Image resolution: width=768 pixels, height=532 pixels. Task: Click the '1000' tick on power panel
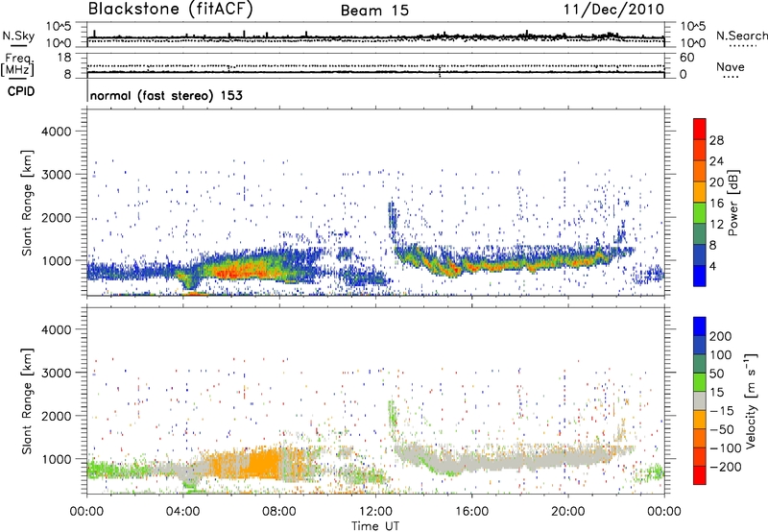[x=57, y=260]
